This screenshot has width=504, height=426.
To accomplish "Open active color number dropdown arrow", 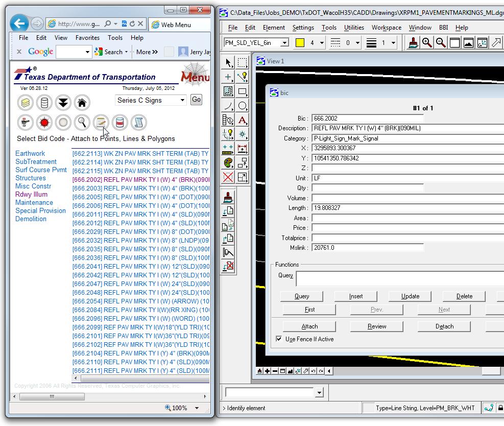I will coord(322,43).
